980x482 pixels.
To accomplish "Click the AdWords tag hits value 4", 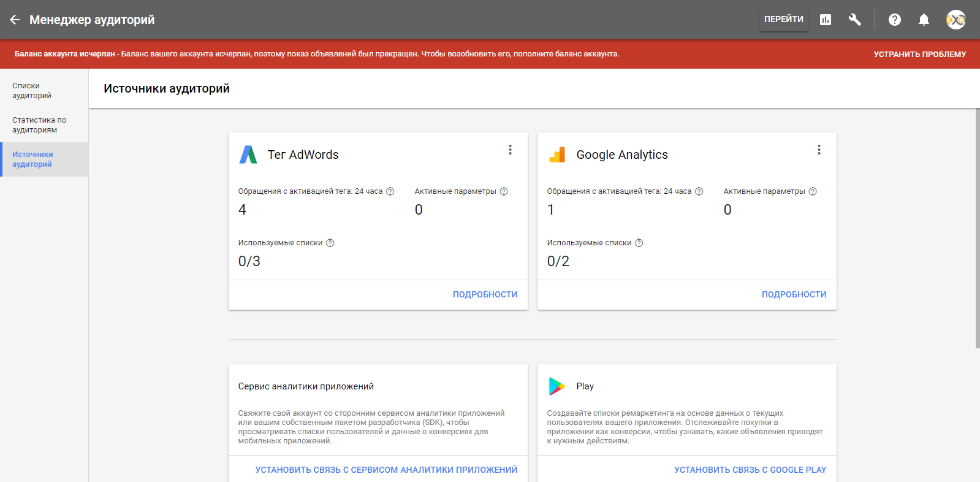I will pos(242,210).
